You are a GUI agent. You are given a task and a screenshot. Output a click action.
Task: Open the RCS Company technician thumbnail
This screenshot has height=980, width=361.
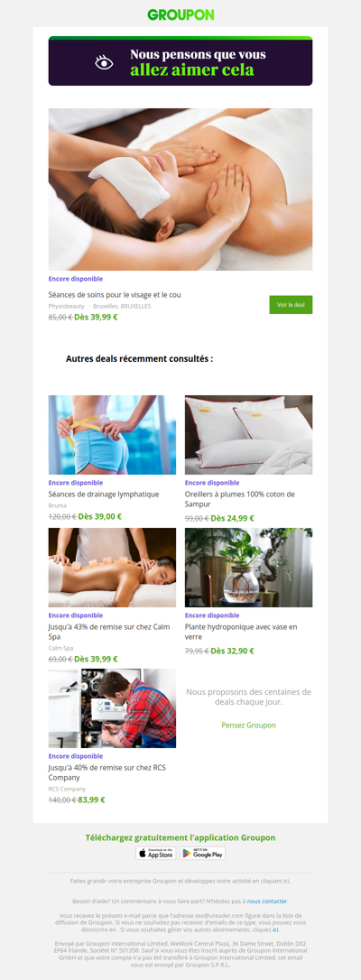coord(113,708)
